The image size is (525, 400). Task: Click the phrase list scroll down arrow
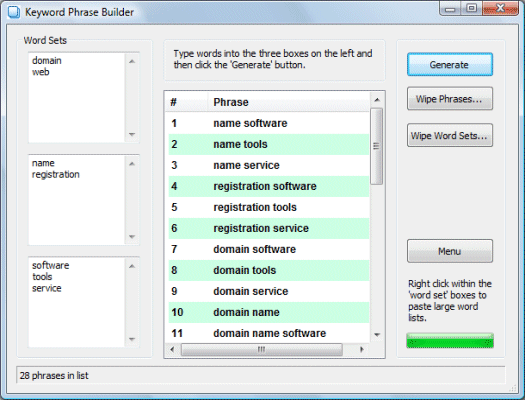point(377,335)
